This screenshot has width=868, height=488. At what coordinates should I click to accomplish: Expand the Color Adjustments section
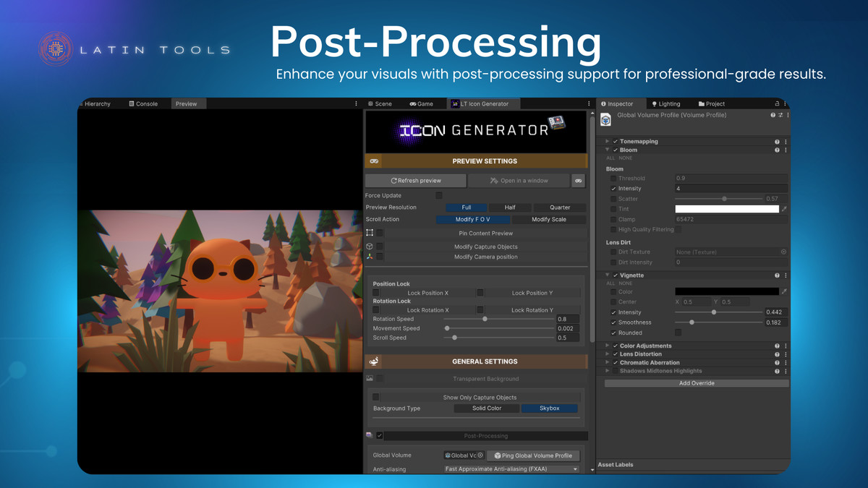[x=608, y=346]
